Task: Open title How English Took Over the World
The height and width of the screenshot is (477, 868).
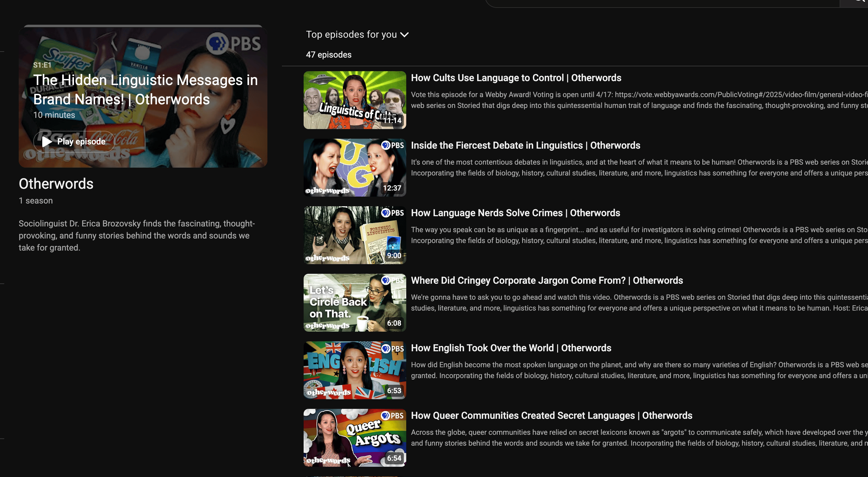Action: pyautogui.click(x=511, y=348)
